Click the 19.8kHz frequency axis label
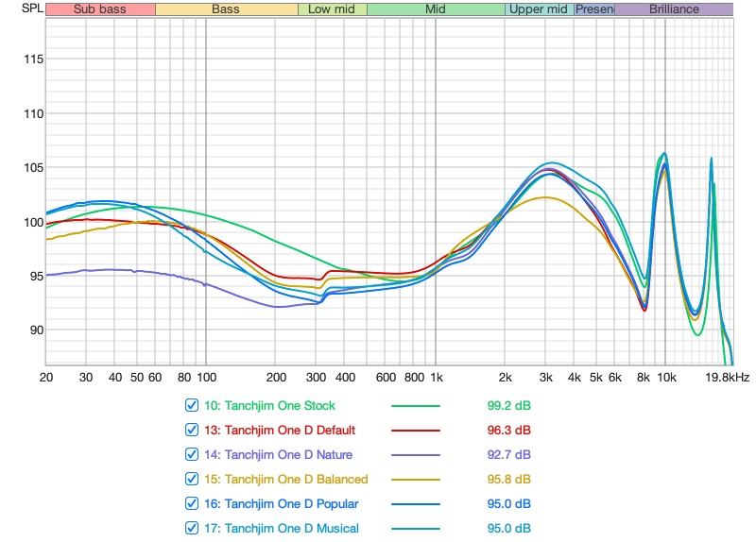This screenshot has width=756, height=542. (x=730, y=378)
